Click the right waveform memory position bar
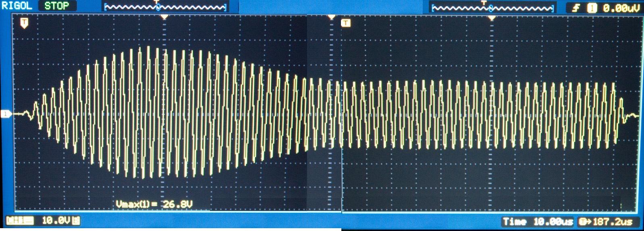644x231 pixels. click(x=492, y=8)
